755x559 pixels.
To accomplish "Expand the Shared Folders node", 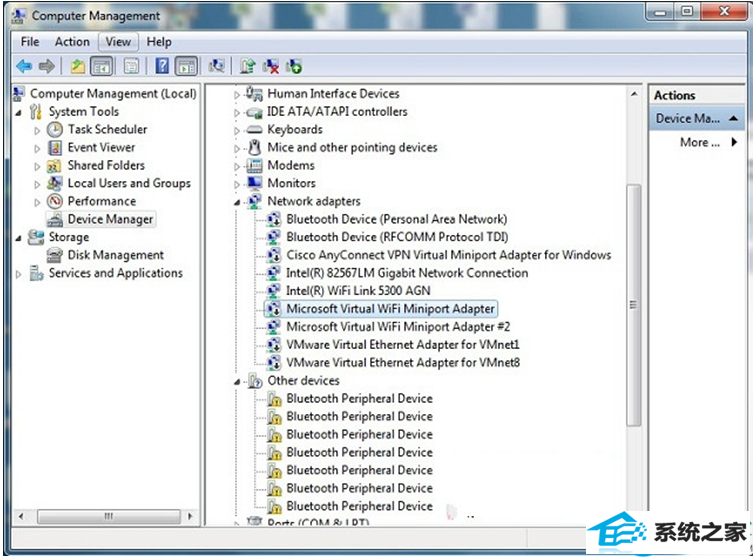I will 37,167.
